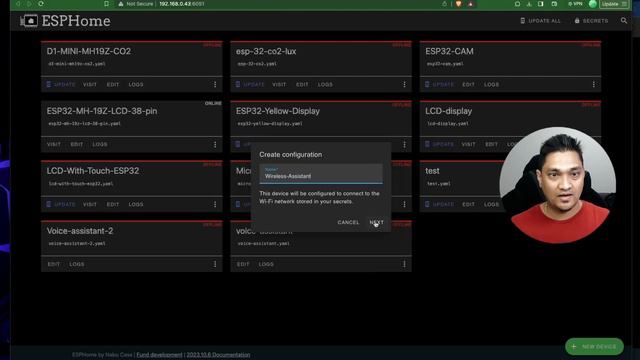
Task: Open the search magnifier icon
Action: tap(624, 20)
